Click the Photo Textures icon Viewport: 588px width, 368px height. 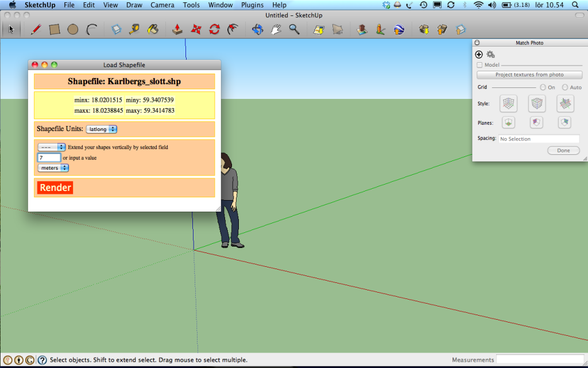coord(381,29)
